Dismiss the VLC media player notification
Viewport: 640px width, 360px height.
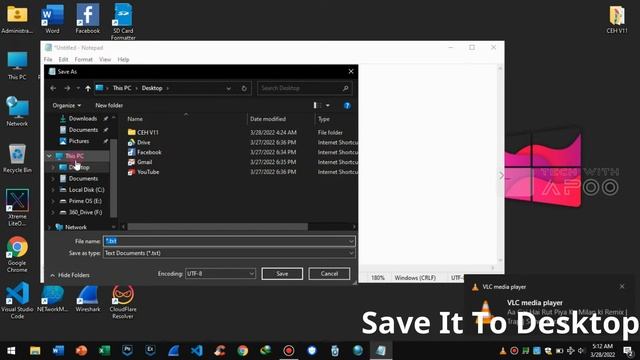pos(622,287)
